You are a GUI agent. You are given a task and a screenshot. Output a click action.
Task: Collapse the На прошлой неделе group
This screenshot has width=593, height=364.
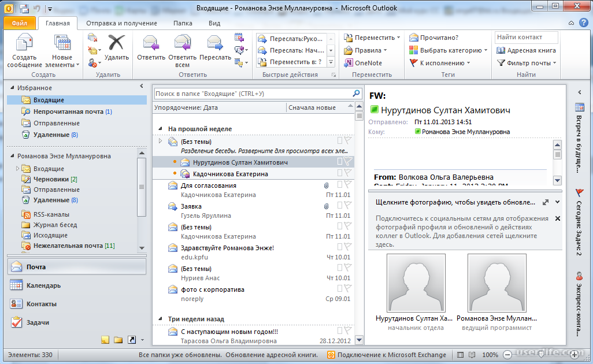(160, 129)
